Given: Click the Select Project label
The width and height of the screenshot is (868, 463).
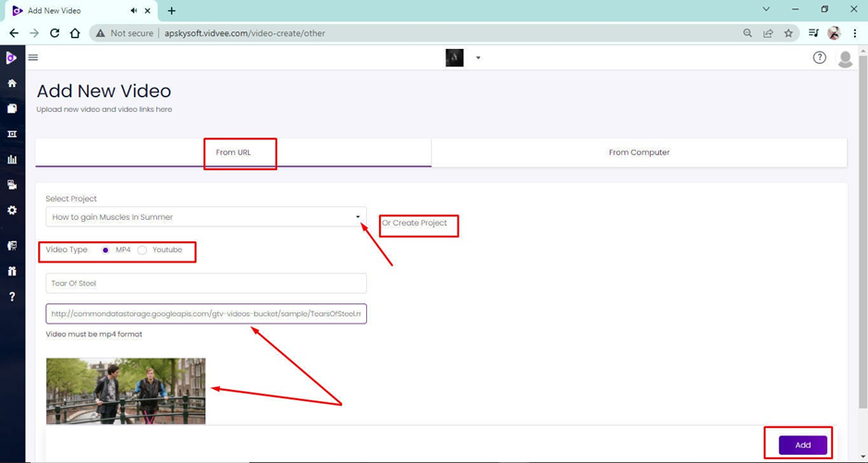Looking at the screenshot, I should click(71, 199).
